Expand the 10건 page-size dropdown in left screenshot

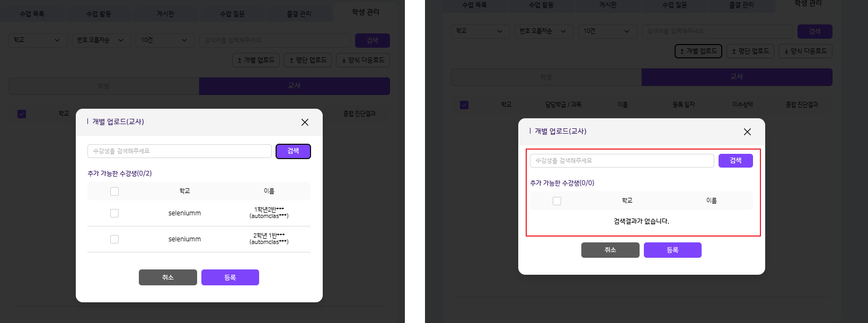pyautogui.click(x=164, y=40)
